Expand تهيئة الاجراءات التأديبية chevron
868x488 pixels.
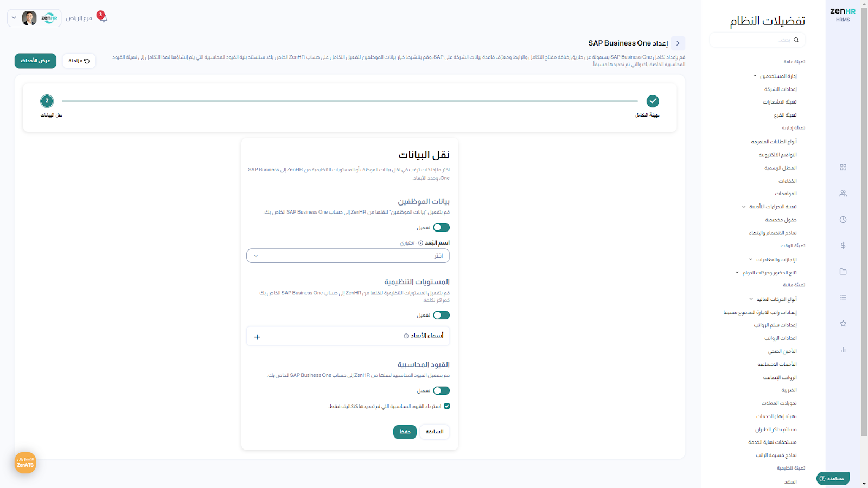point(744,207)
